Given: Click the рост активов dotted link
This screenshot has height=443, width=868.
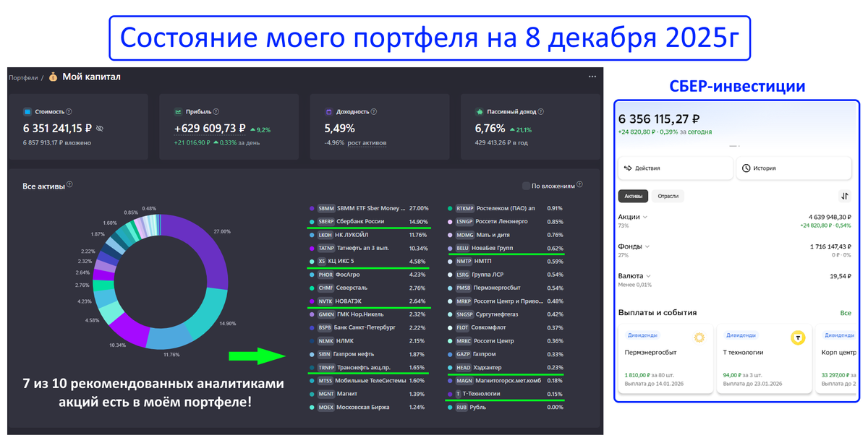Looking at the screenshot, I should pos(367,143).
